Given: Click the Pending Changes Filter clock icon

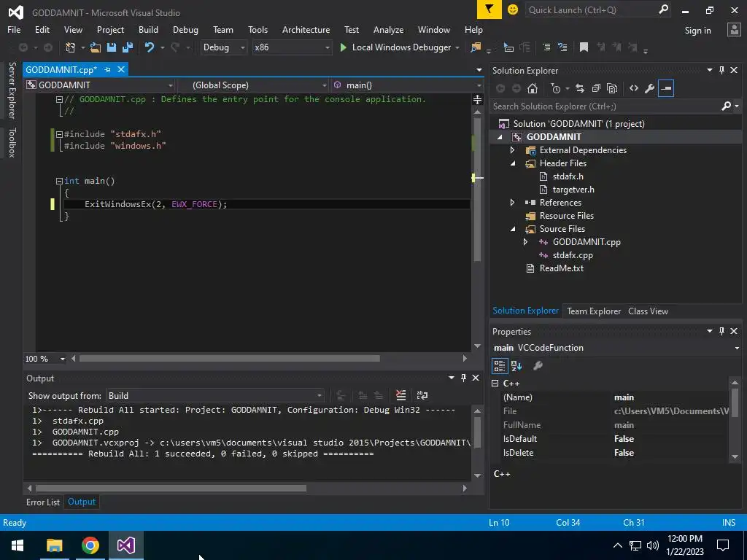Looking at the screenshot, I should 556,88.
